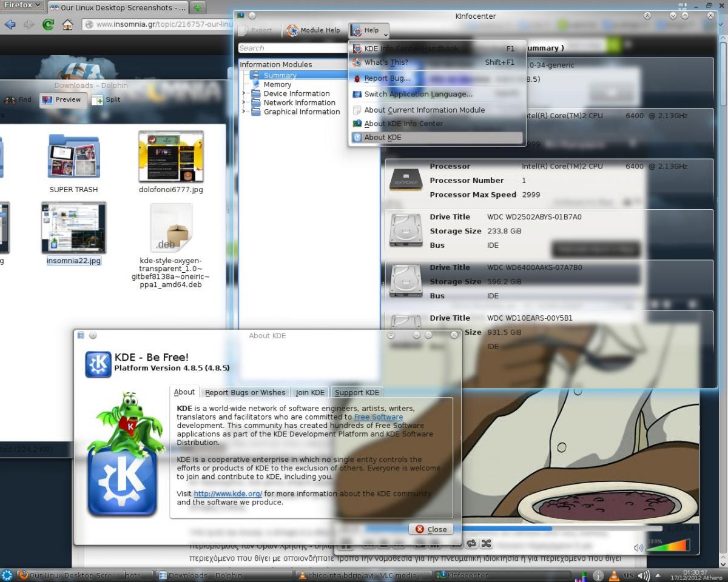Follow the Free Software link
This screenshot has width=728, height=582.
tap(379, 417)
